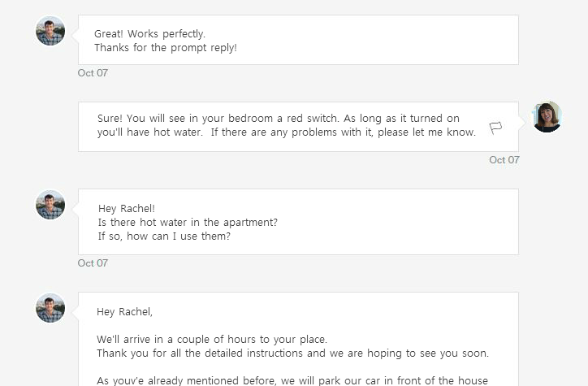Click the flag icon in Rachel's message
Screen dimensions: 588x386
tap(495, 128)
